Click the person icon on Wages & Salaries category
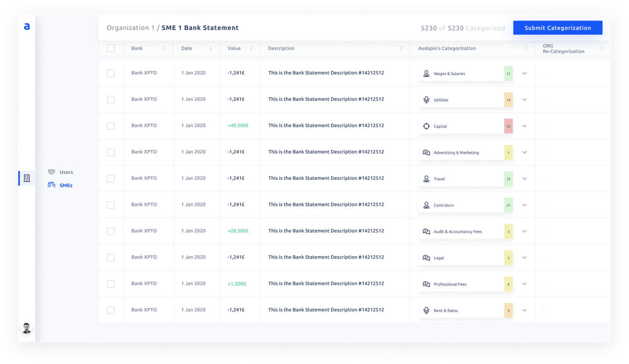This screenshot has height=364, width=629. click(427, 73)
